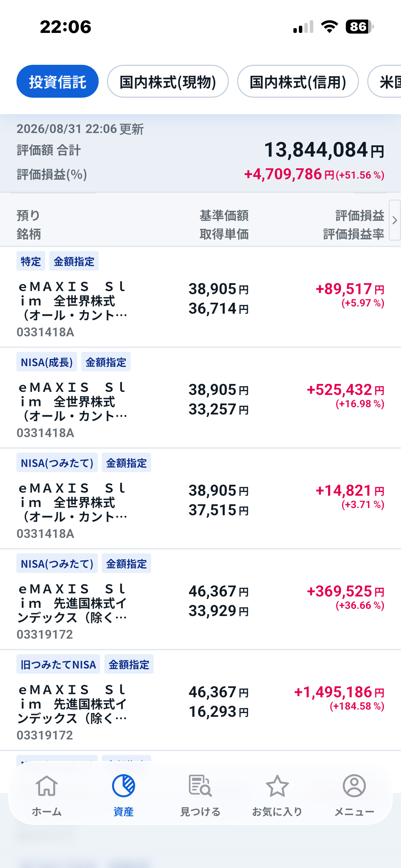The width and height of the screenshot is (401, 868).
Task: Open the NISA(成長) 全世界株式 holding
Action: (200, 398)
